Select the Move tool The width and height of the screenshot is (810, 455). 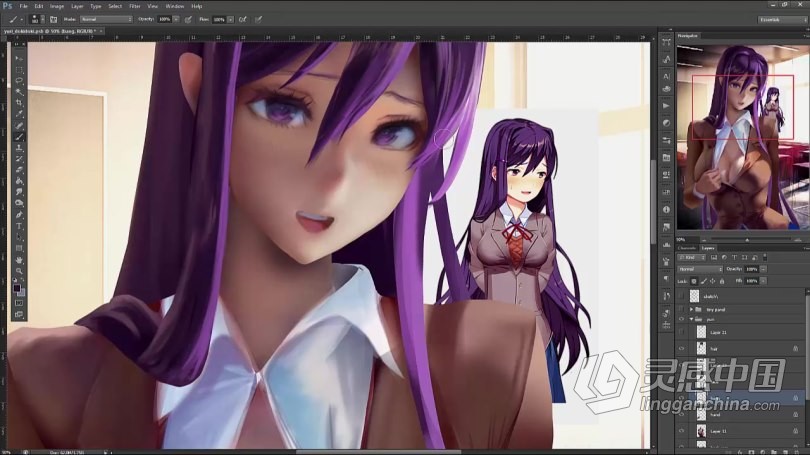19,58
